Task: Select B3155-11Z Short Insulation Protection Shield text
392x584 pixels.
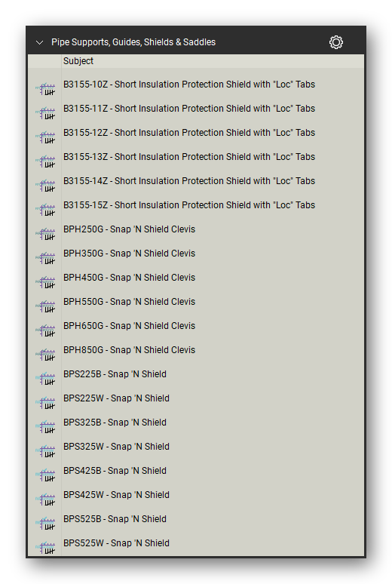Action: [x=189, y=109]
